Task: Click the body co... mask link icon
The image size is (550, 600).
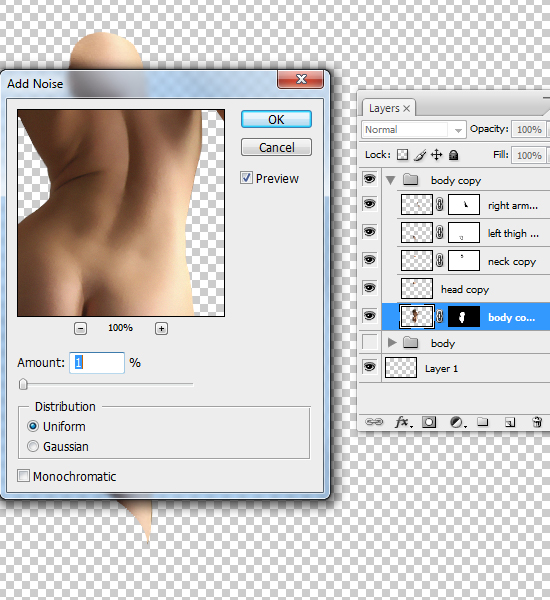Action: point(440,316)
